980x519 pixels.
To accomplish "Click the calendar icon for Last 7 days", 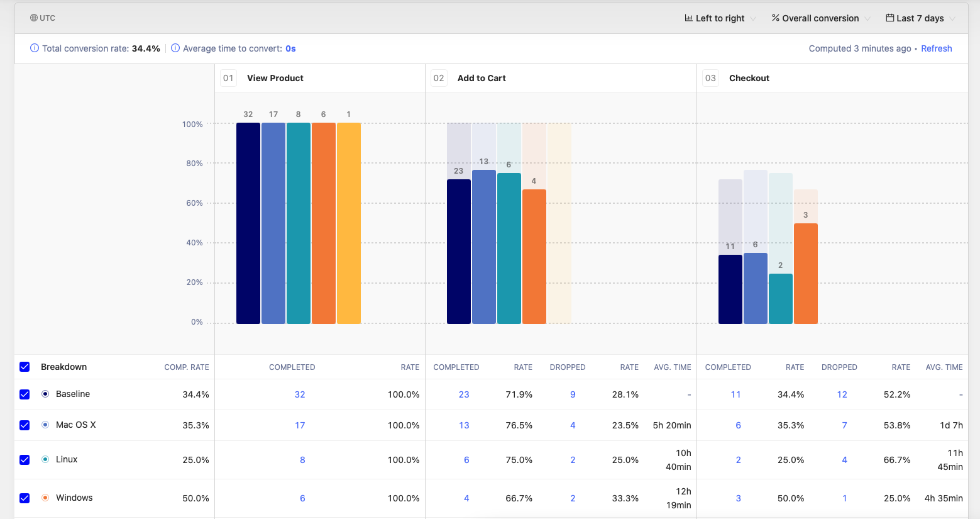I will (x=889, y=18).
